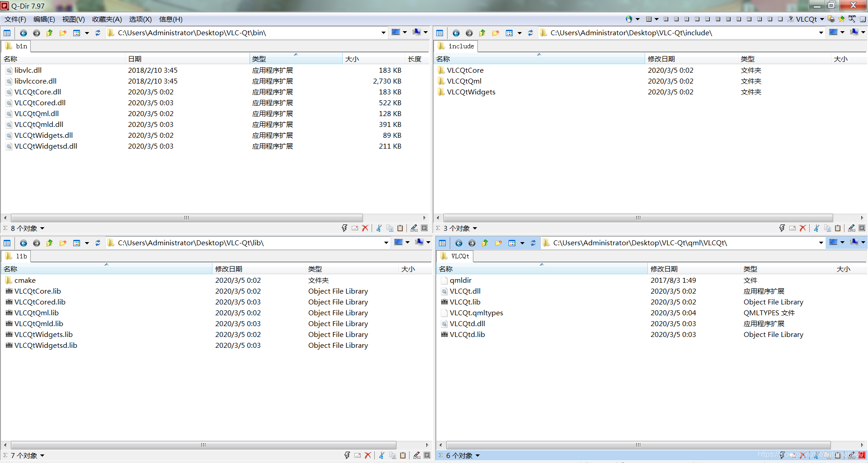
Task: Select VLCQtQml folder in include pane
Action: 464,81
